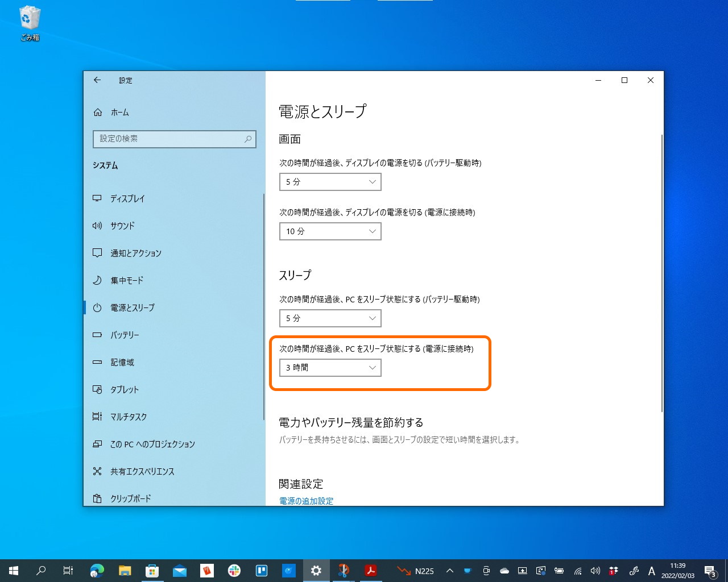Click inside the 設定の検索 search box

[x=174, y=139]
